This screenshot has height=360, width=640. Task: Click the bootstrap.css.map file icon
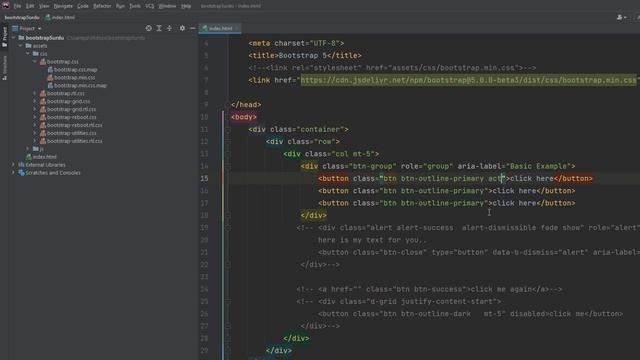(x=50, y=70)
